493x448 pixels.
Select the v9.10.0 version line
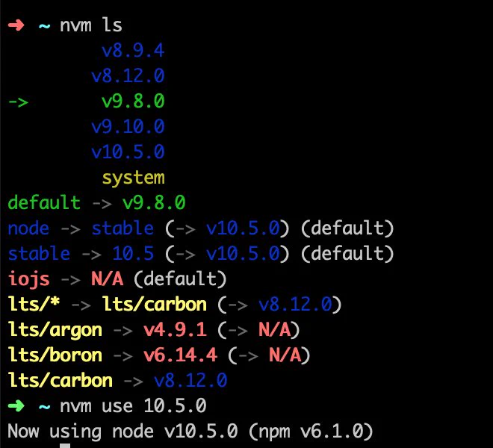128,127
